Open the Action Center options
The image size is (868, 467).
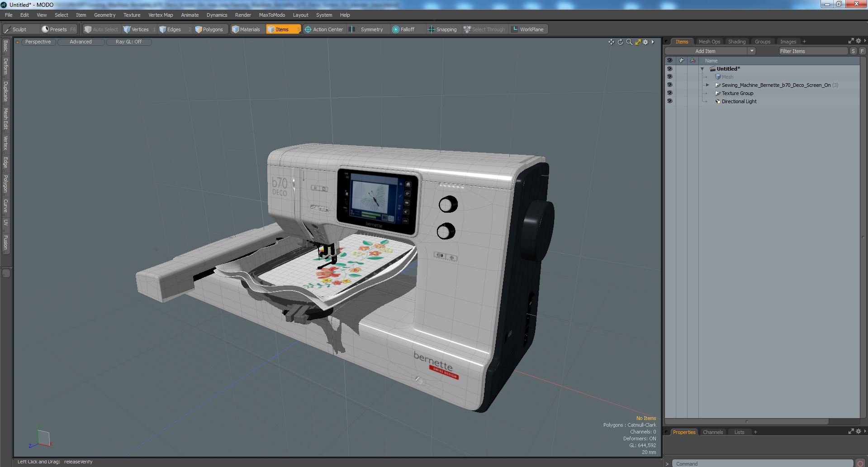tap(324, 29)
